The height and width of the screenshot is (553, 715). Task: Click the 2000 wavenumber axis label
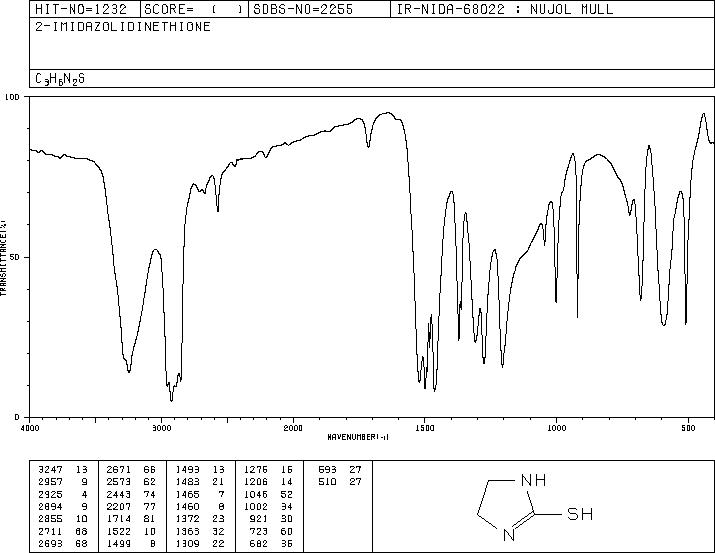pyautogui.click(x=293, y=428)
